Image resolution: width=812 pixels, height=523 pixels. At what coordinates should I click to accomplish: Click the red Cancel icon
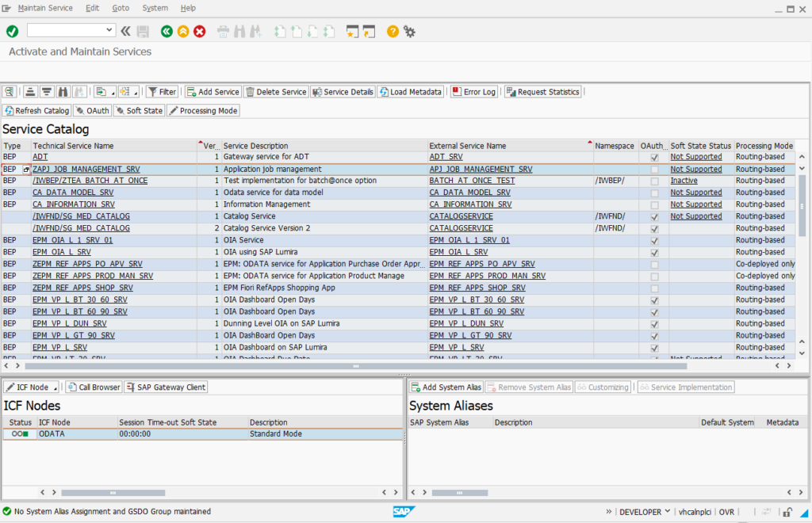(199, 32)
